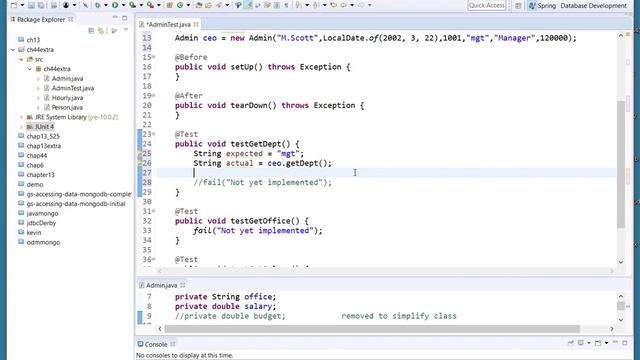Click the warning marker on line 25

pyautogui.click(x=140, y=153)
